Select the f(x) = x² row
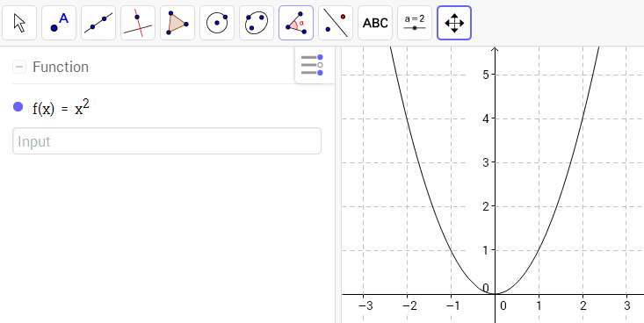Screen dimensions: 644x323 pyautogui.click(x=168, y=108)
